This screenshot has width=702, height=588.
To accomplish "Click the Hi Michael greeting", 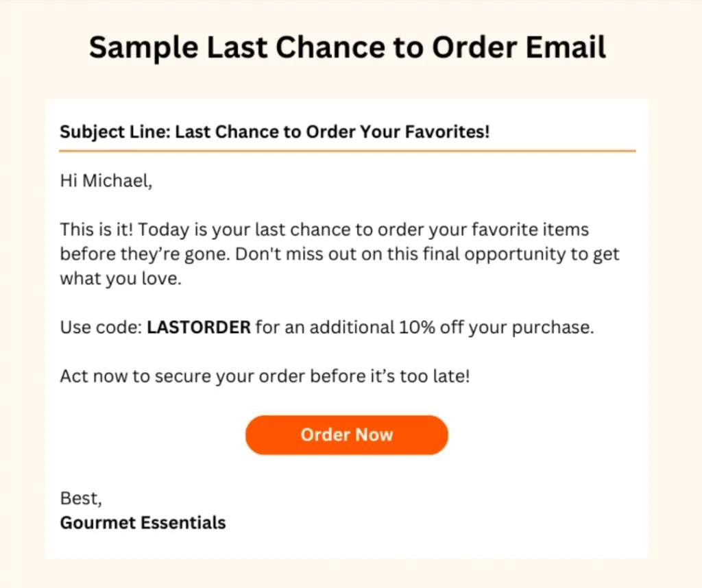I will pos(106,180).
